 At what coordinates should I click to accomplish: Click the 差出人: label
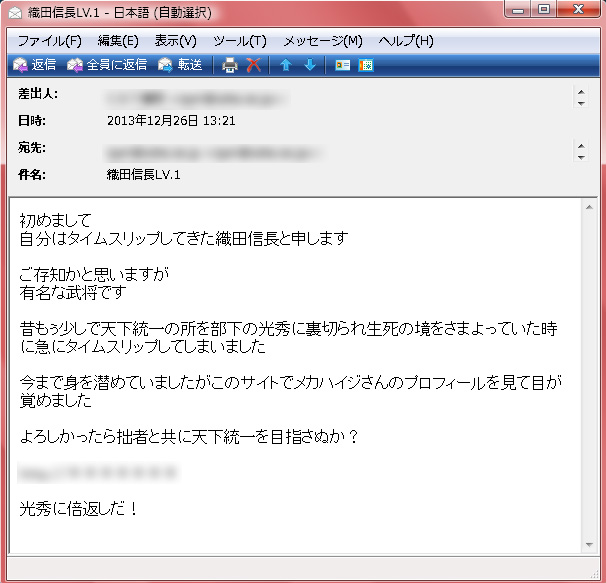pos(38,94)
